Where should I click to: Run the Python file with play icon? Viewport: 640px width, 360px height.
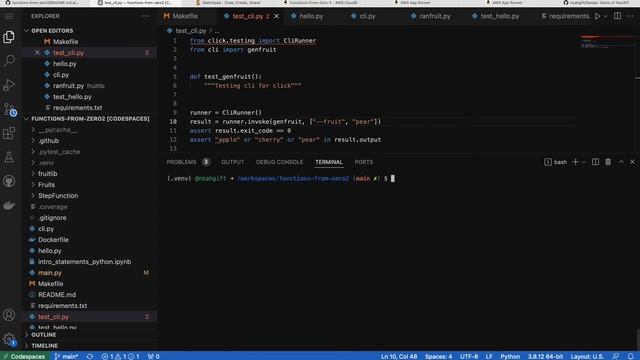597,16
